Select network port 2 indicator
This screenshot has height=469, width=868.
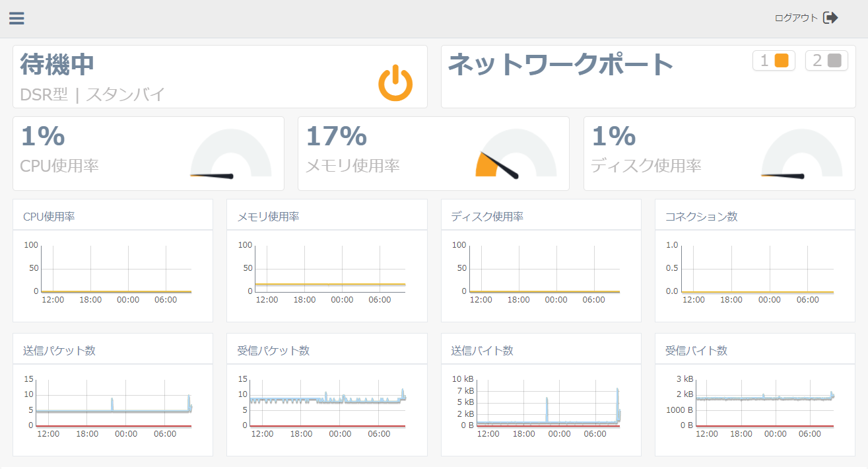point(826,61)
